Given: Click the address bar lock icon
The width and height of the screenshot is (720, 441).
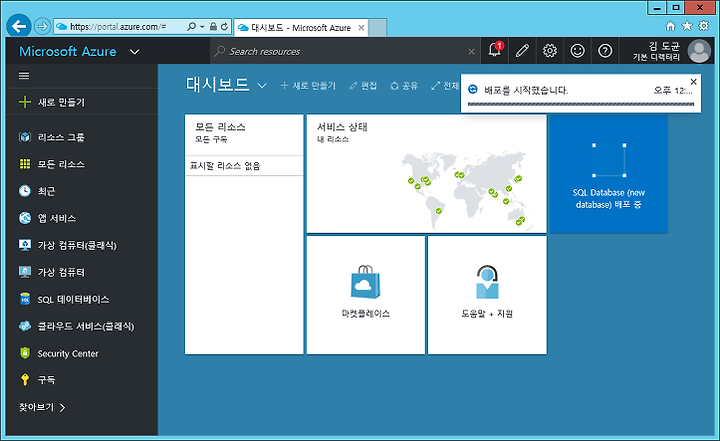Looking at the screenshot, I should [x=213, y=27].
